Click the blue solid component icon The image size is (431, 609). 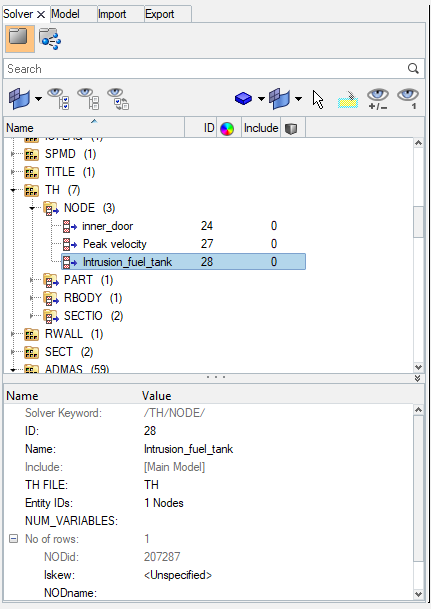pyautogui.click(x=243, y=99)
